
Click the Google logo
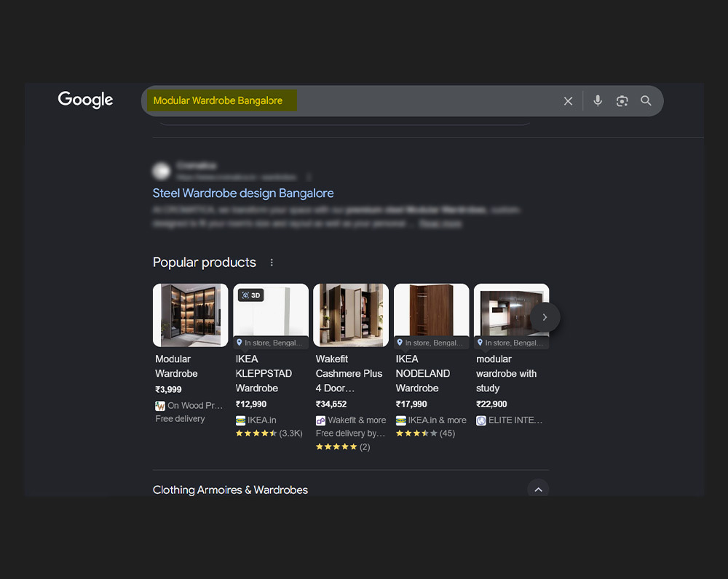(x=85, y=100)
